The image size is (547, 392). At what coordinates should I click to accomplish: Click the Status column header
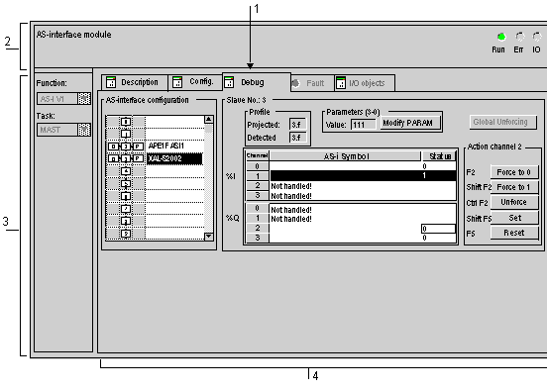tap(439, 156)
